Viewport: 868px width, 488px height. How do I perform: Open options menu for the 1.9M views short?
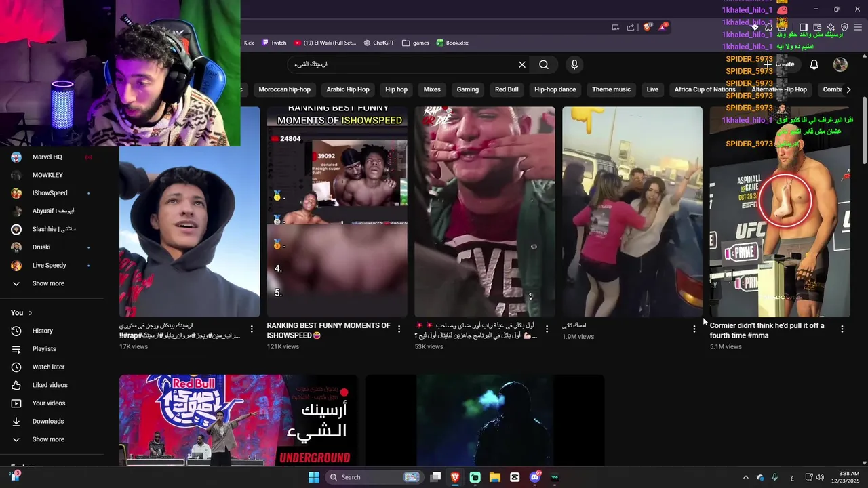[694, 329]
